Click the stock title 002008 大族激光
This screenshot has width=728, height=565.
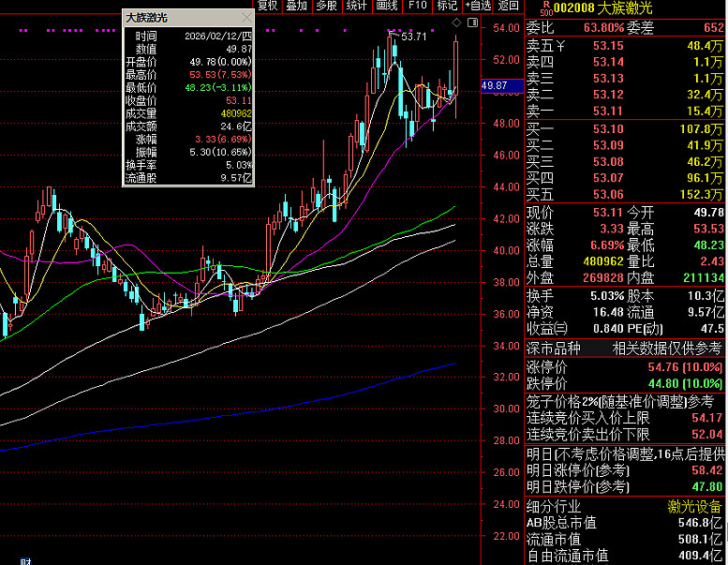tap(603, 7)
